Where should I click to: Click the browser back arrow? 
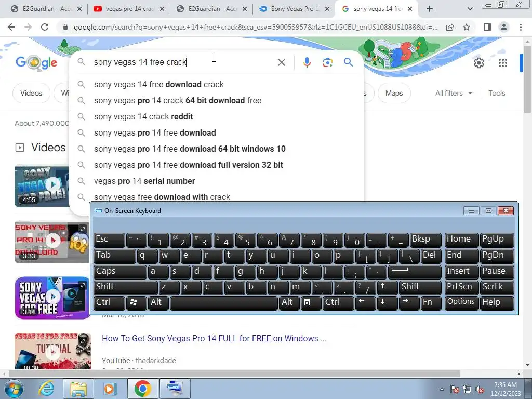[11, 27]
